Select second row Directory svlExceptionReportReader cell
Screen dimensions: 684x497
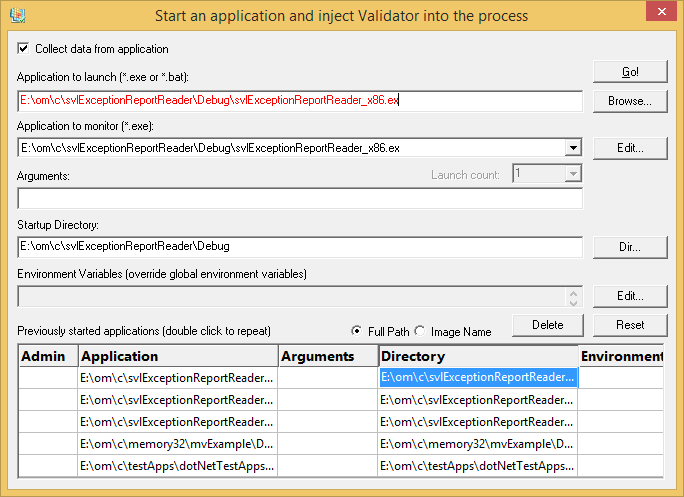tap(478, 400)
